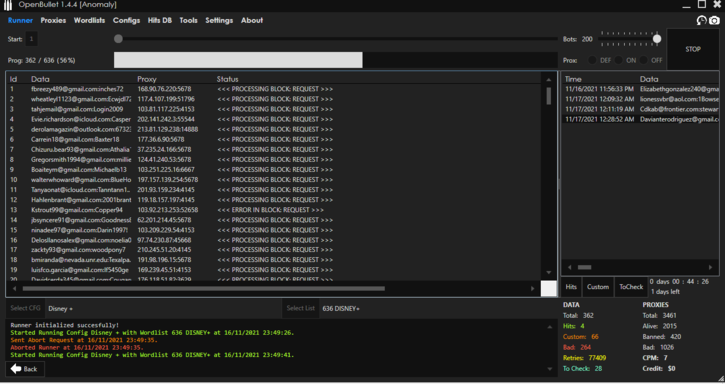Click the Start number input field

pos(31,39)
